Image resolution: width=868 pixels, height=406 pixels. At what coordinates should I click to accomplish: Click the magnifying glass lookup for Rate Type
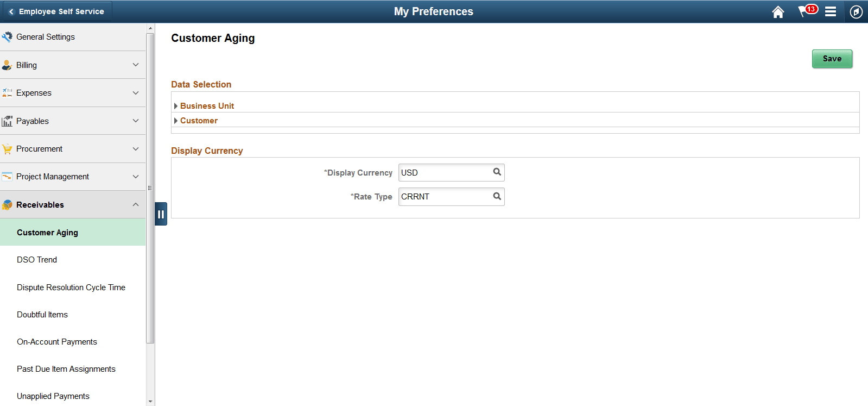click(496, 196)
